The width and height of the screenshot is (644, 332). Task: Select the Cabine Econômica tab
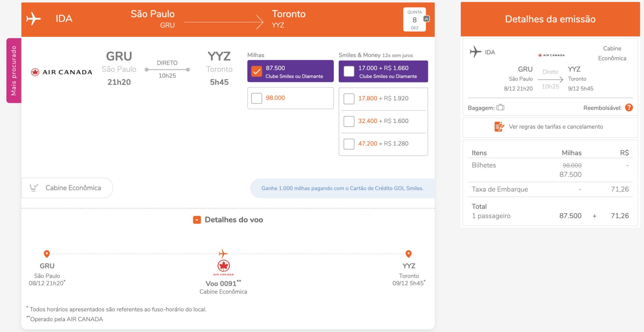[x=67, y=188]
